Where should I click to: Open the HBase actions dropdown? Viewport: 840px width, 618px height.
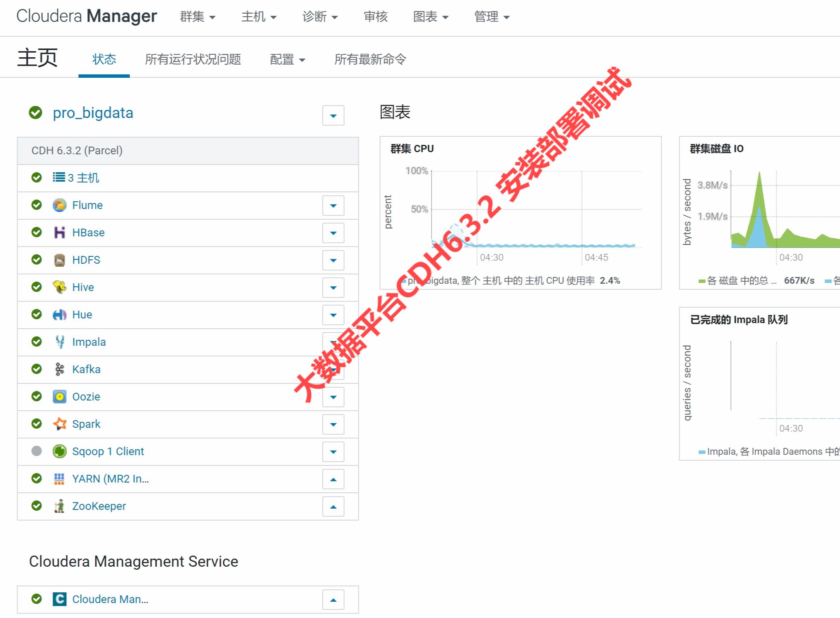point(333,233)
